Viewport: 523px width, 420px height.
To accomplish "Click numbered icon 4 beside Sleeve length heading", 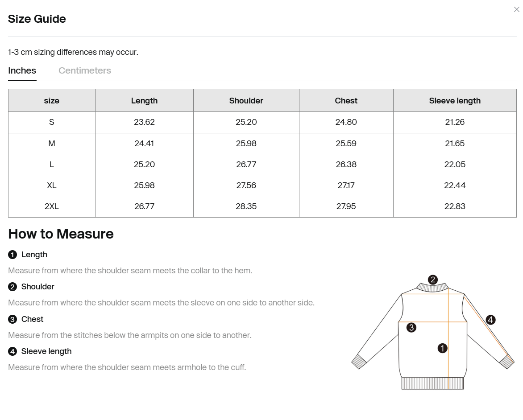I will point(12,351).
